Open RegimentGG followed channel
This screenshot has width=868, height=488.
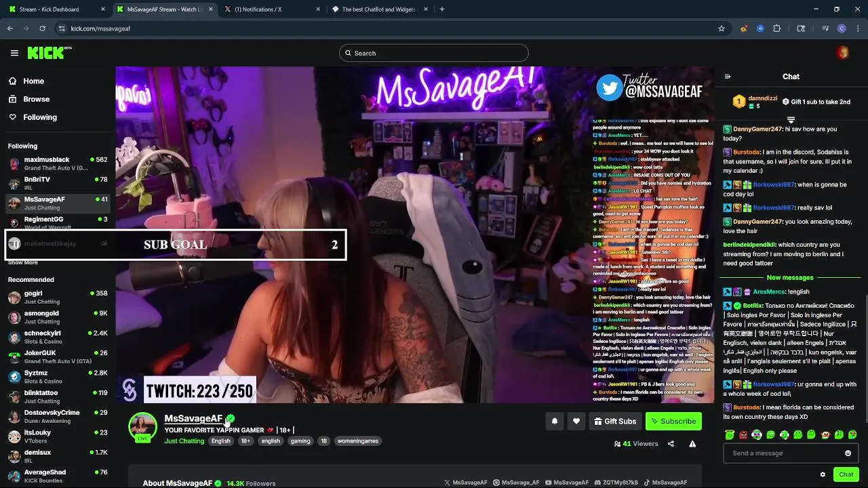(58, 223)
